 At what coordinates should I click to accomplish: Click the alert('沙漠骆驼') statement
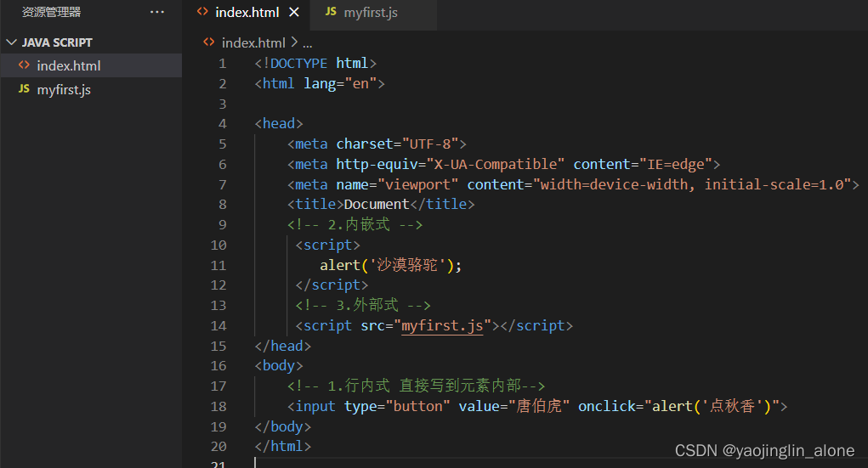(x=391, y=266)
